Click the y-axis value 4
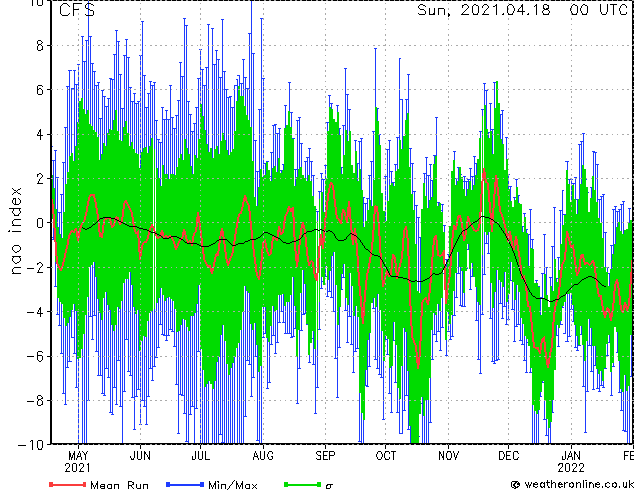This screenshot has height=490, width=634. pos(40,134)
